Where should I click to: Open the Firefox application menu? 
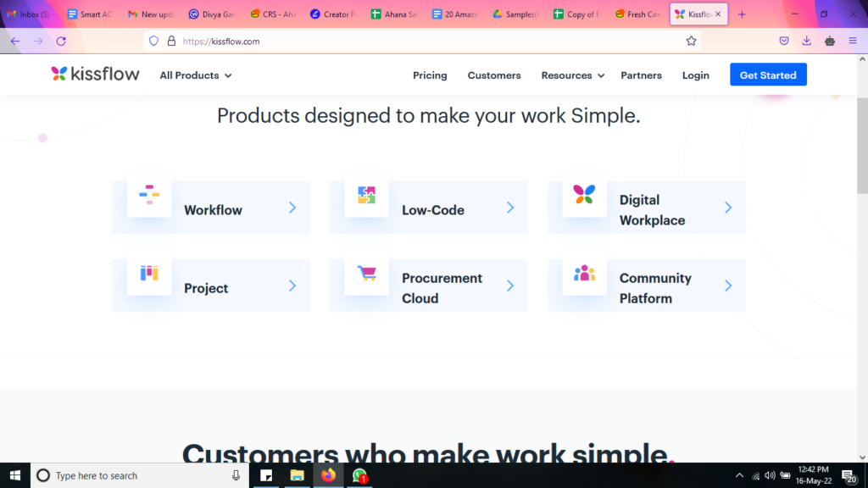pos(853,41)
